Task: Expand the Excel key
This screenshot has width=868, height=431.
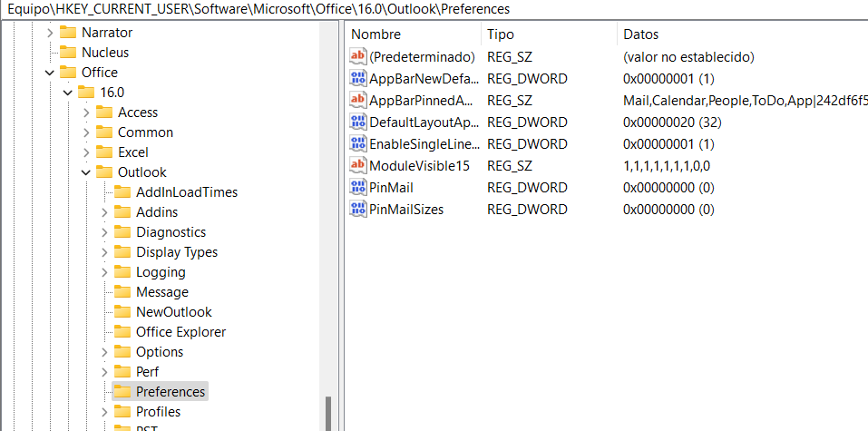Action: [x=86, y=152]
